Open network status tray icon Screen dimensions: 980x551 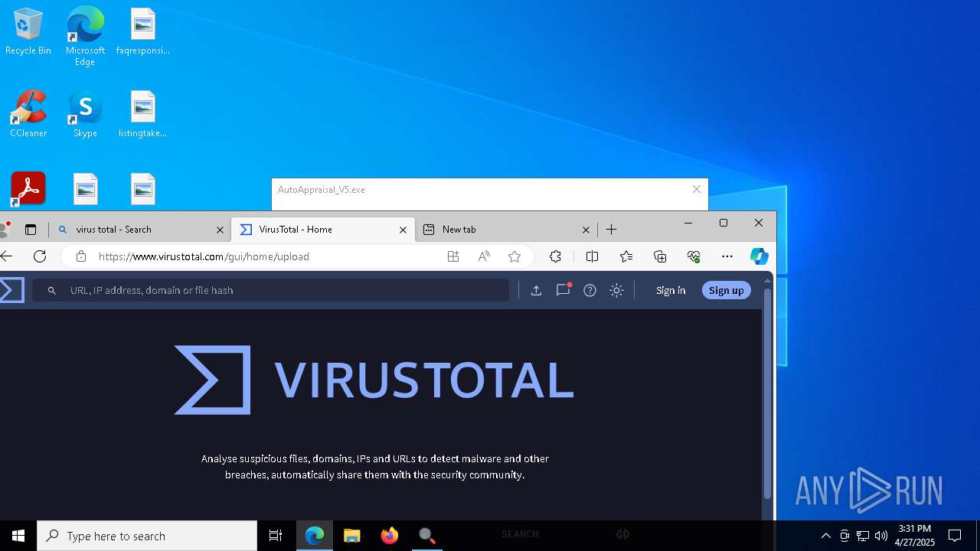click(x=863, y=536)
